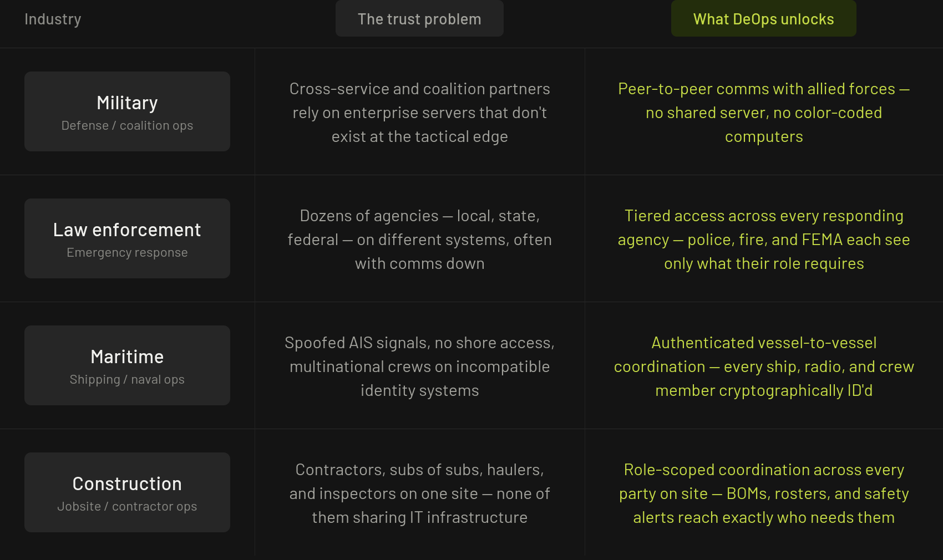Select 'Spoofed AIS signals' problem cell
The height and width of the screenshot is (560, 943).
(419, 366)
